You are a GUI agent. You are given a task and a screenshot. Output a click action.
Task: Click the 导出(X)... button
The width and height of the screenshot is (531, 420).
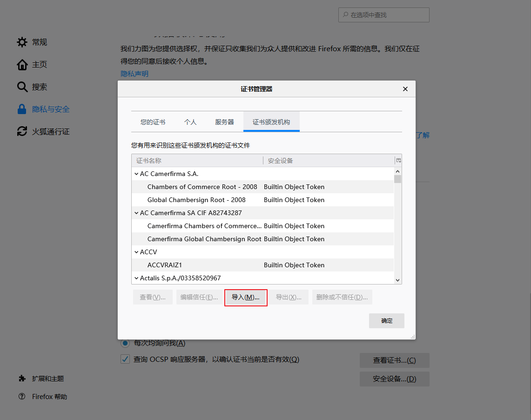click(x=289, y=298)
